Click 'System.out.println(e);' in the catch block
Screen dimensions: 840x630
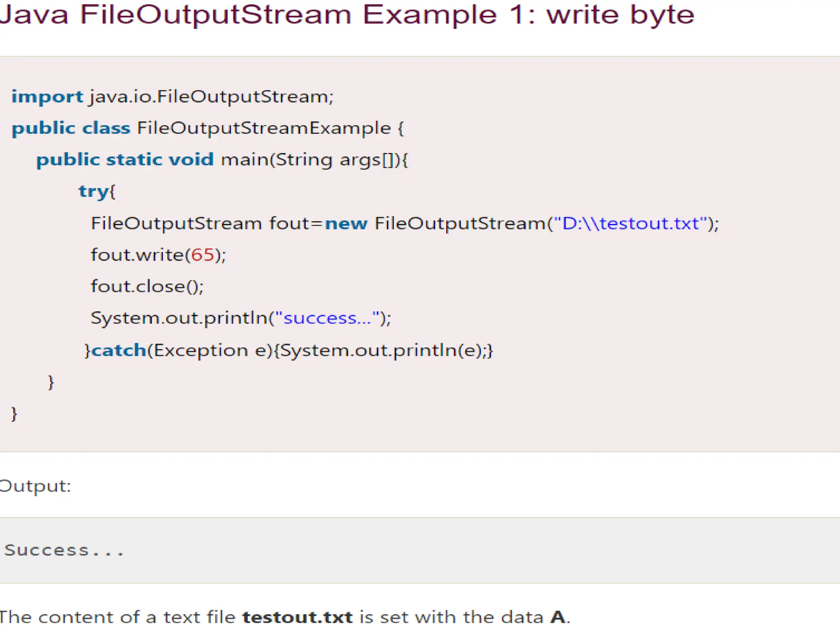pyautogui.click(x=382, y=350)
